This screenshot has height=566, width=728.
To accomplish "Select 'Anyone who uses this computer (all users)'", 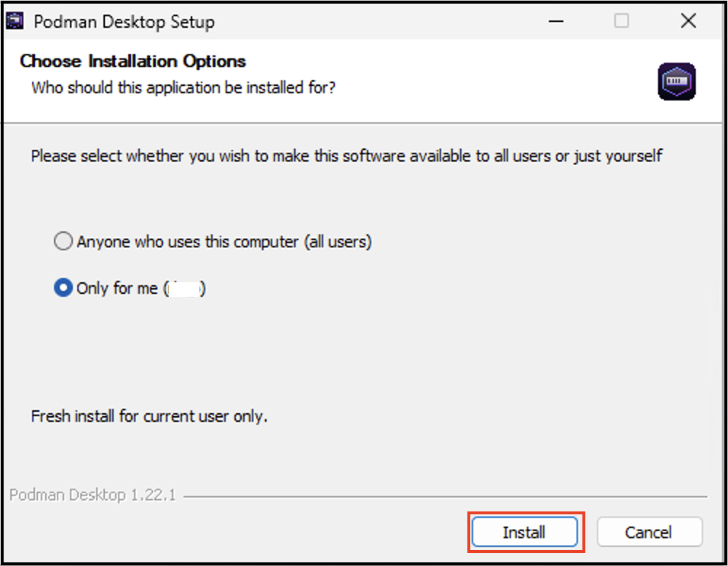I will [63, 241].
